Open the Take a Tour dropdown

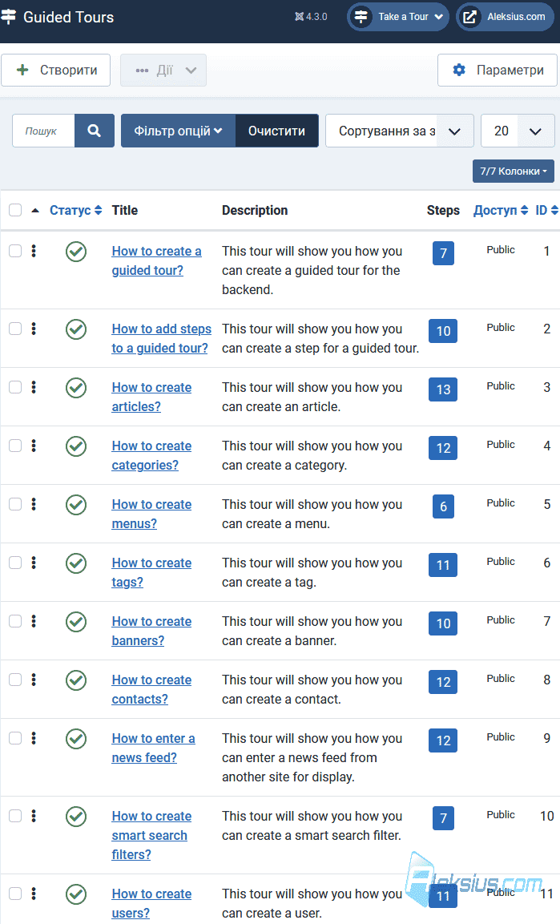(398, 17)
